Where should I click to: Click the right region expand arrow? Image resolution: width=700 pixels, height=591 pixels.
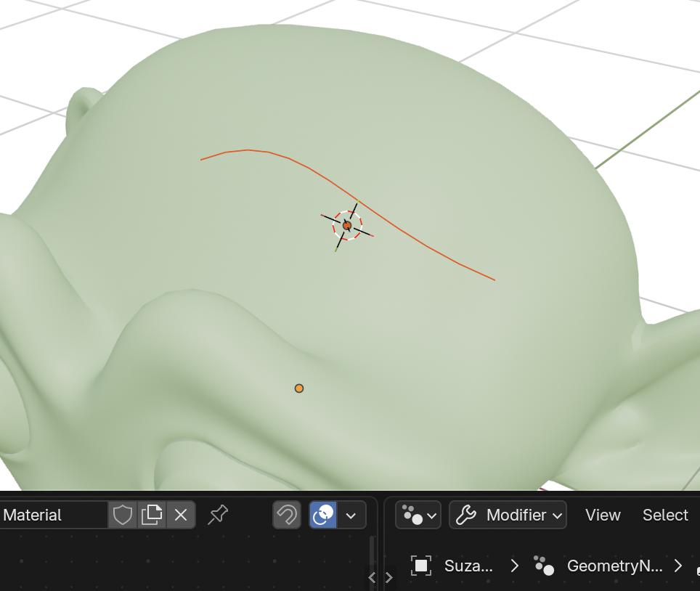[x=388, y=578]
